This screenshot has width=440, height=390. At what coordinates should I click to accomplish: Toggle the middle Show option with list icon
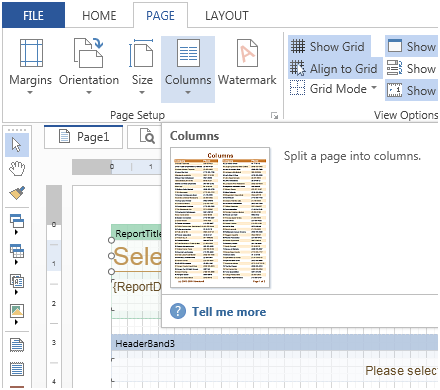[x=412, y=69]
